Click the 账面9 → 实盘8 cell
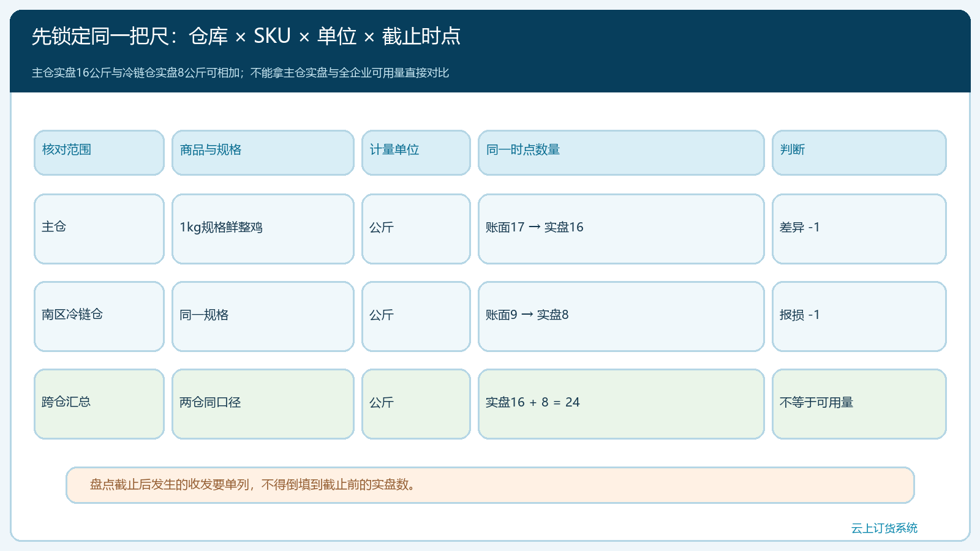The width and height of the screenshot is (980, 551). [621, 317]
